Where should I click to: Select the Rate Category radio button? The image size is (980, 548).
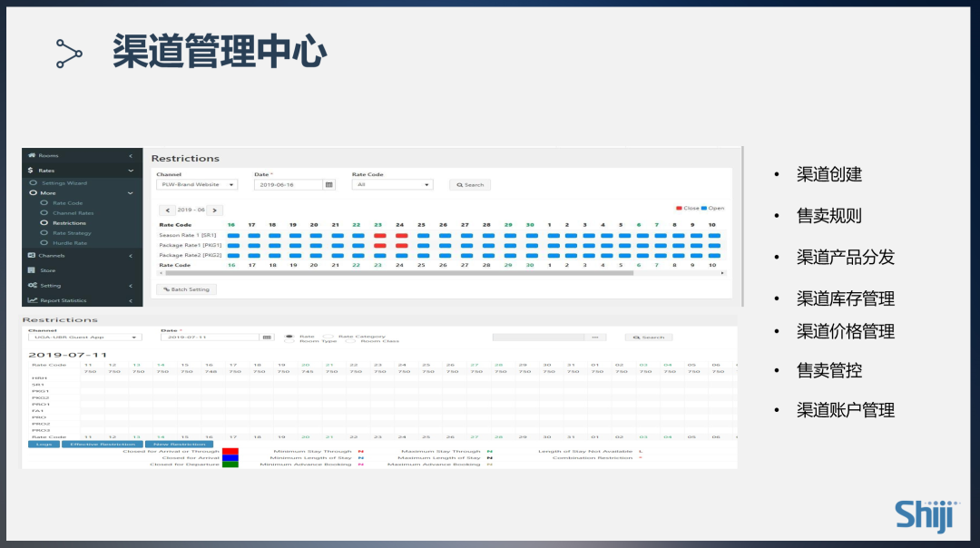click(328, 337)
